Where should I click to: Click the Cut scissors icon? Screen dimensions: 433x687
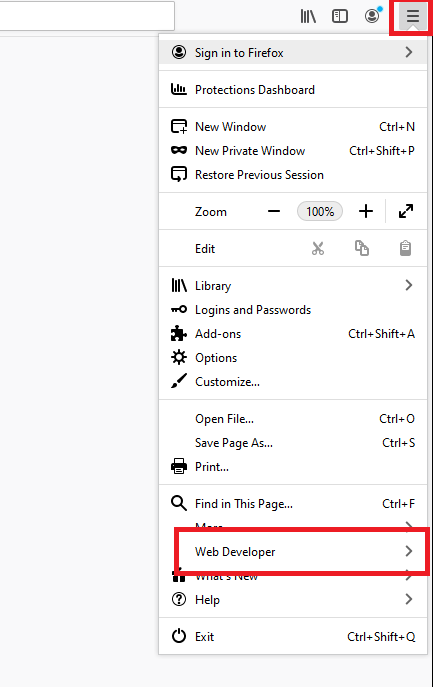pos(318,248)
